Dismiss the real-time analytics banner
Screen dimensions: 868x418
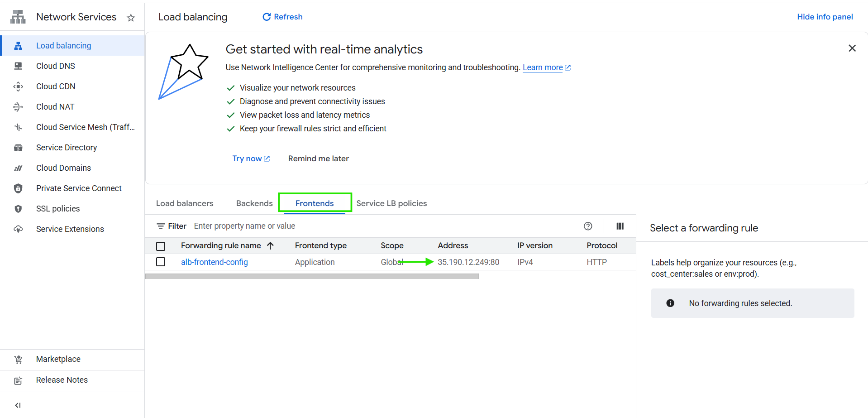[x=852, y=48]
